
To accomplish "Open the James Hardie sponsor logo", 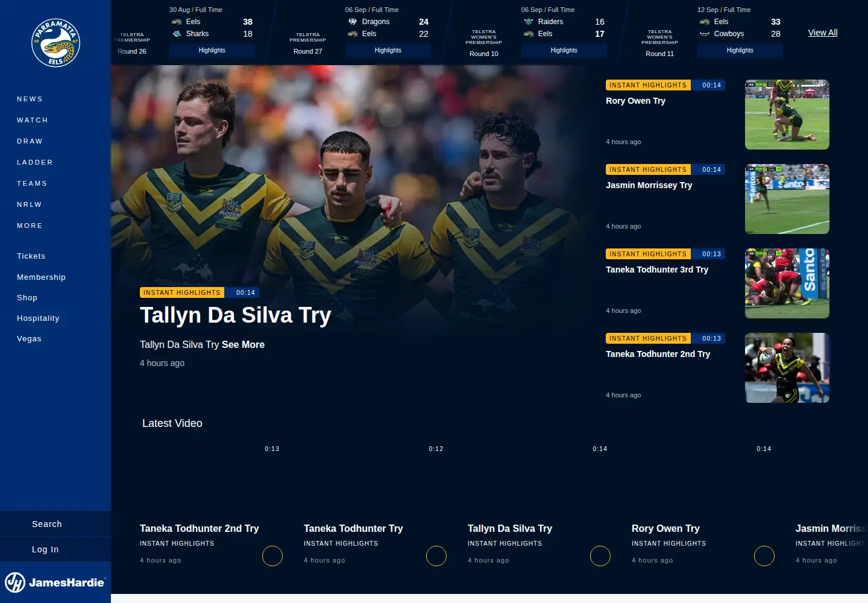I will click(x=55, y=582).
